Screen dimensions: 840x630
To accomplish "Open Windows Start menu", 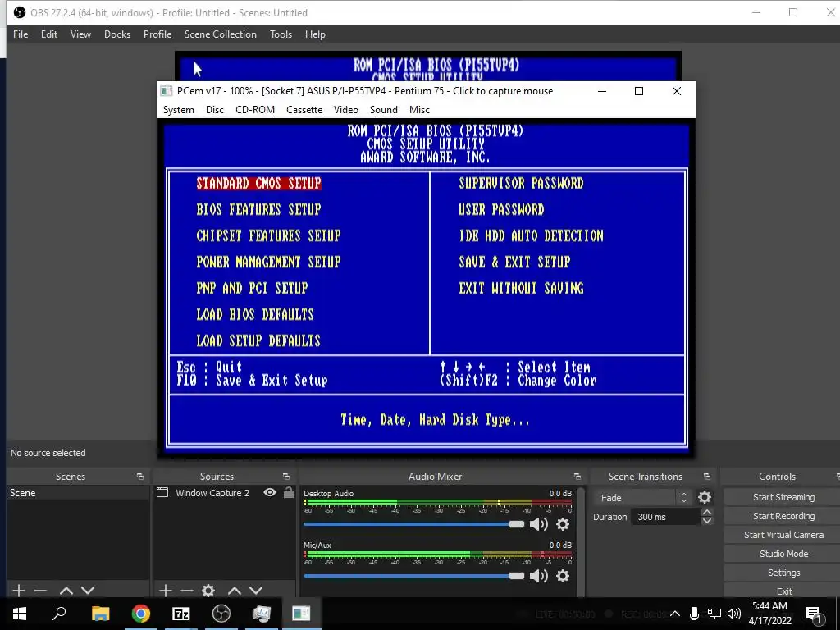I will click(x=20, y=614).
